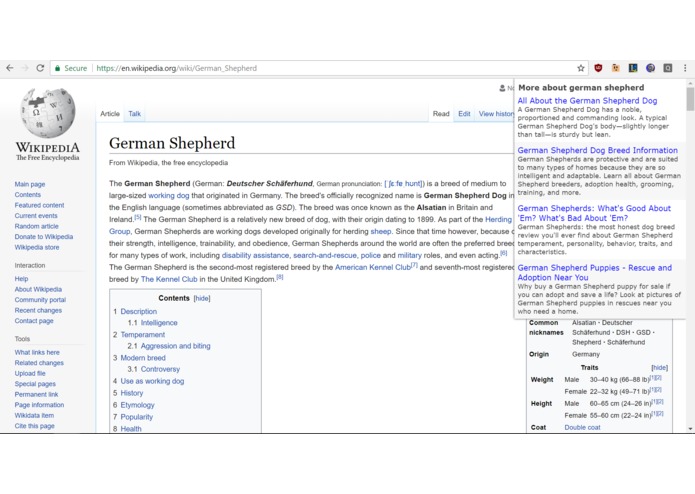Open Featured content in sidebar
Image resolution: width=695 pixels, height=494 pixels.
(x=39, y=206)
